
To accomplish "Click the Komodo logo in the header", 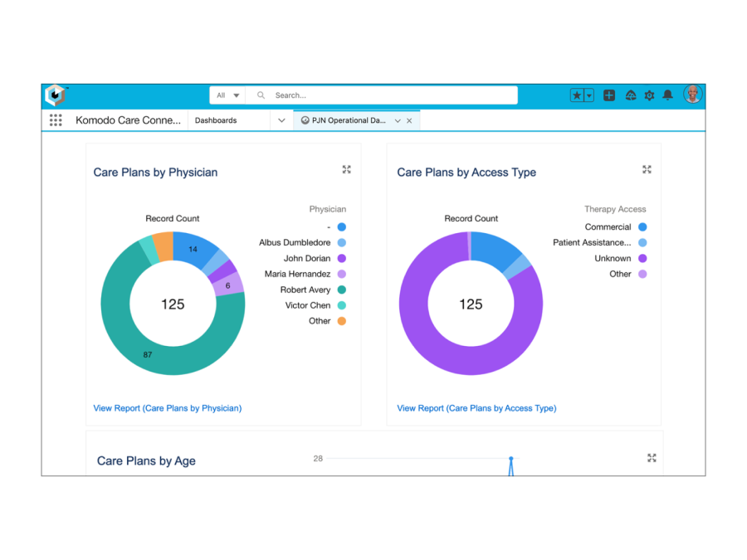I will click(x=56, y=95).
